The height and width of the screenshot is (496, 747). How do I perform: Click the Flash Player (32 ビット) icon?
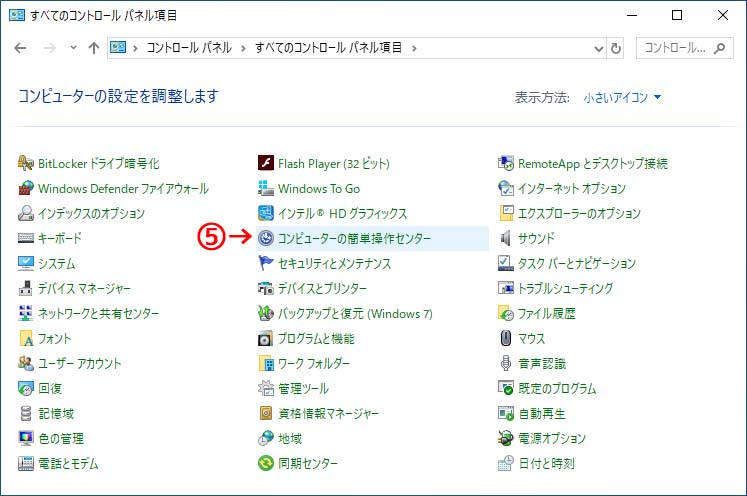click(266, 163)
